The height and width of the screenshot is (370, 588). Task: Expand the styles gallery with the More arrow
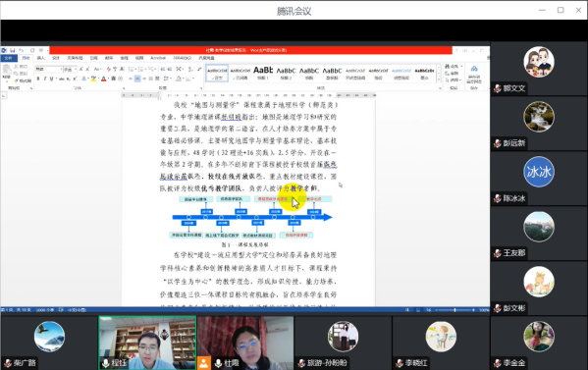[439, 79]
